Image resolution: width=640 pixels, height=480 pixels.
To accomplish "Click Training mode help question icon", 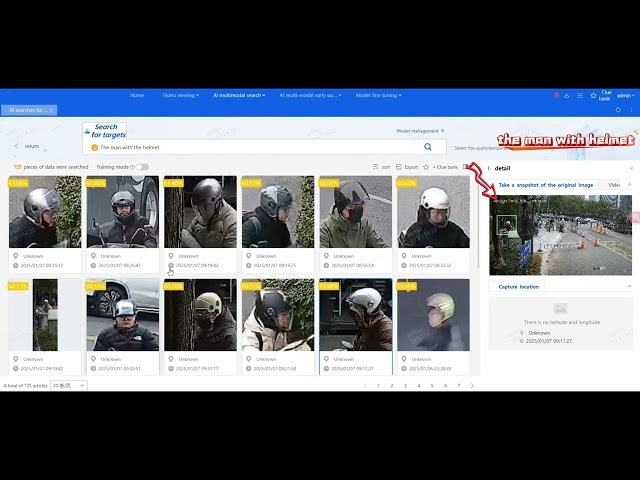I will point(132,167).
